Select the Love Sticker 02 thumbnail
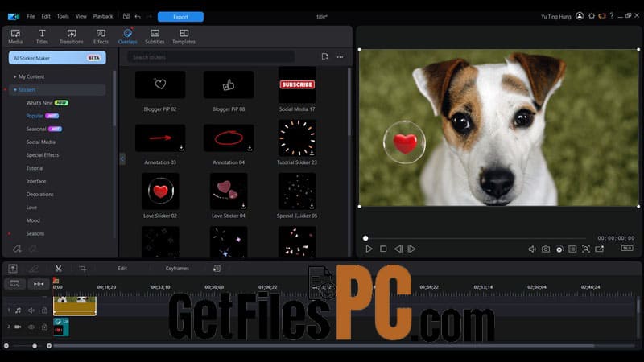Viewport: 644px width, 362px height. (160, 191)
